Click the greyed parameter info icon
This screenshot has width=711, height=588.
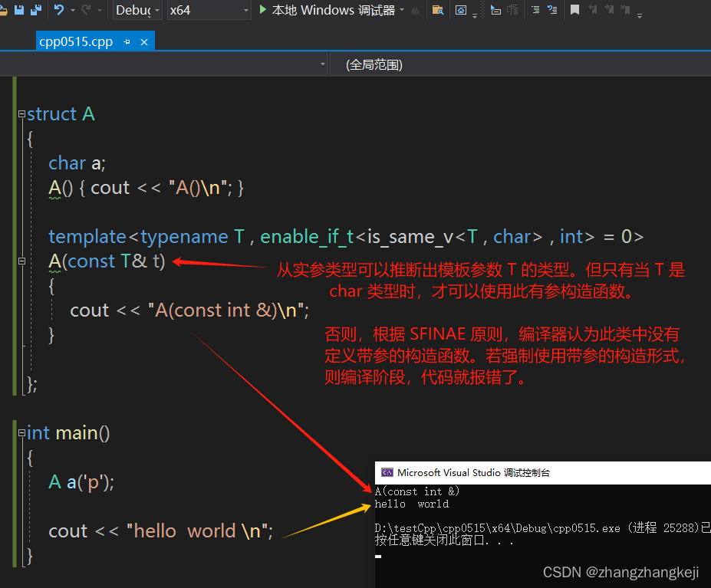[512, 10]
